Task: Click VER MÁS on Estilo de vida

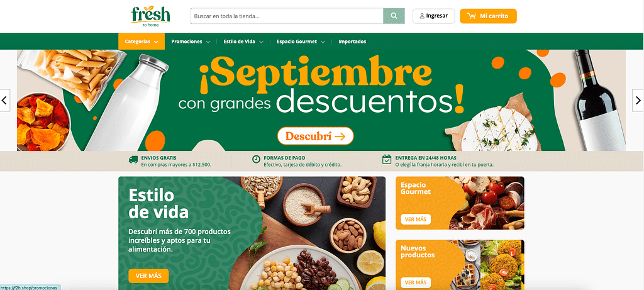Action: 148,276
